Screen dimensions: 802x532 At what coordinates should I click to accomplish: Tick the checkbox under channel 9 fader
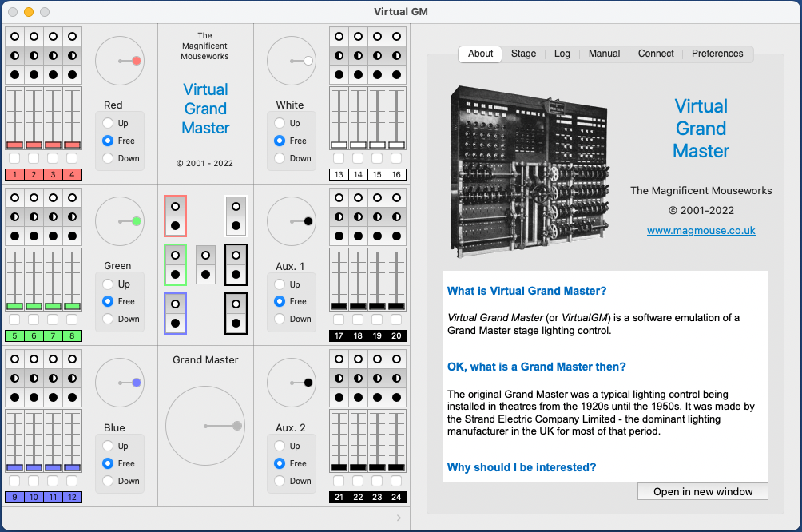pos(14,481)
